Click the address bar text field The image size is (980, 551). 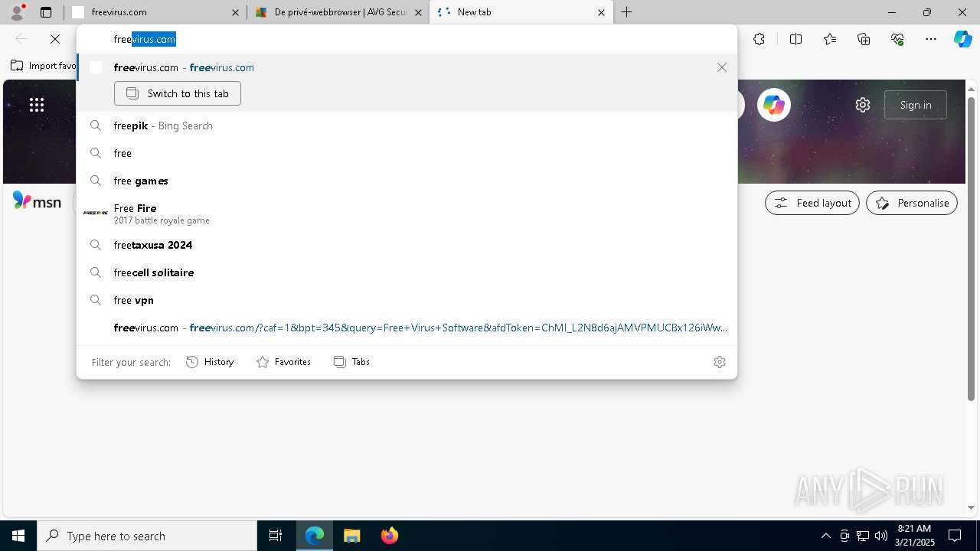pyautogui.click(x=406, y=39)
